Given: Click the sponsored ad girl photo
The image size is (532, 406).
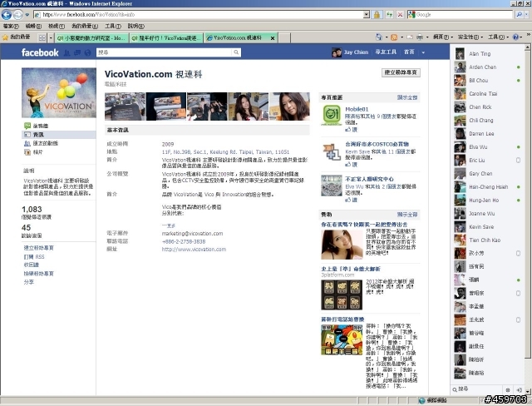Looking at the screenshot, I should tap(342, 245).
